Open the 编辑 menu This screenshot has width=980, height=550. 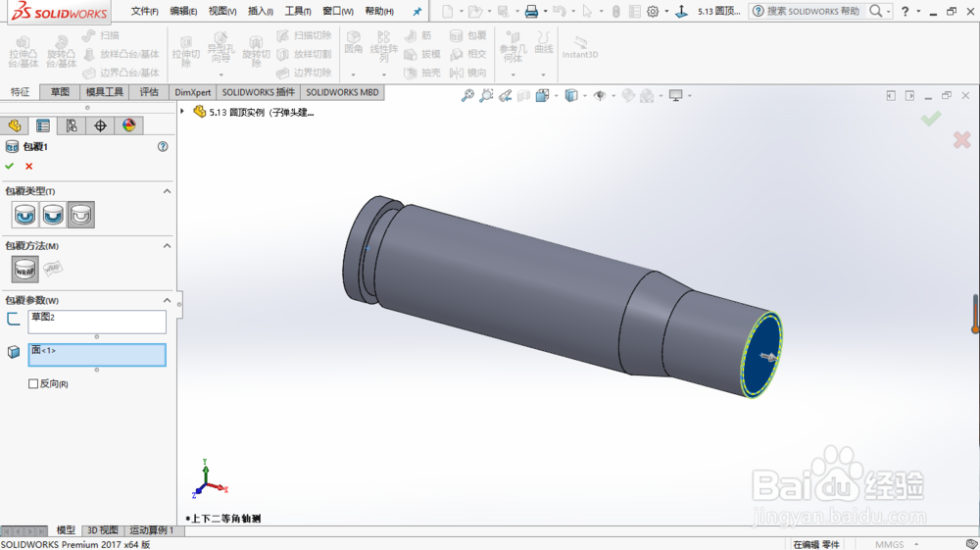(x=183, y=11)
